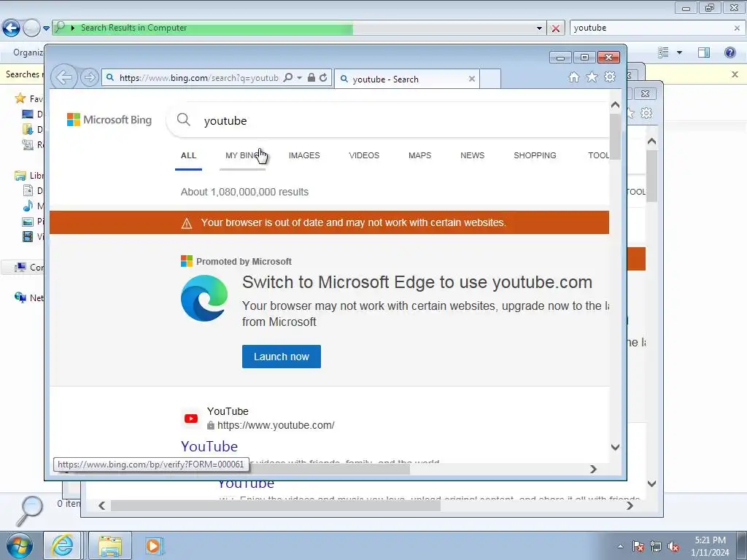Select the MY BING tab
This screenshot has height=560, width=747.
point(242,156)
